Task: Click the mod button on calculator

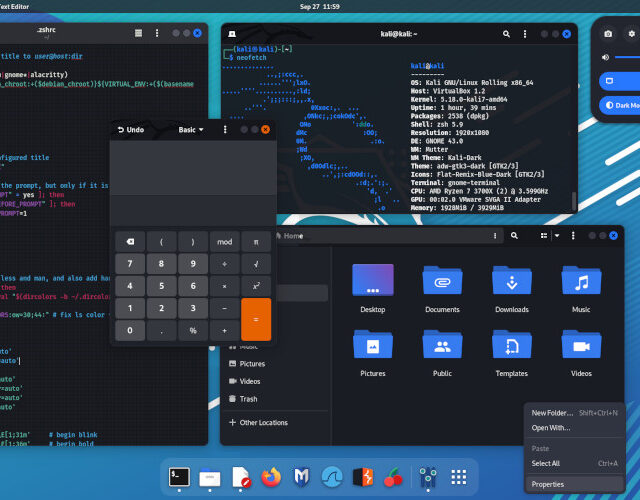Action: (x=224, y=242)
